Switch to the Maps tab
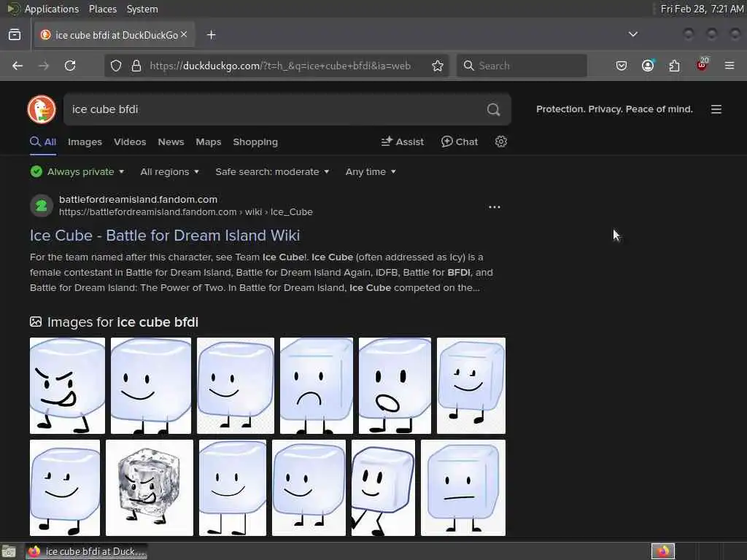This screenshot has height=560, width=747. coord(208,142)
